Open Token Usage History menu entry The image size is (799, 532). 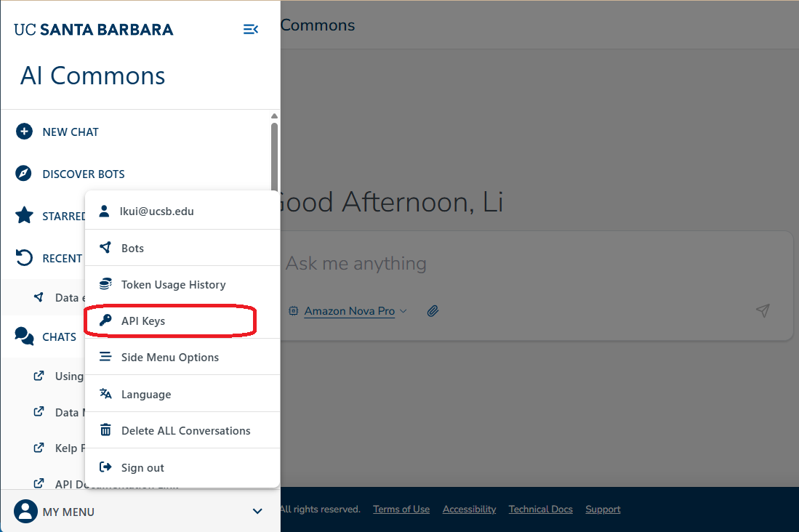point(182,284)
